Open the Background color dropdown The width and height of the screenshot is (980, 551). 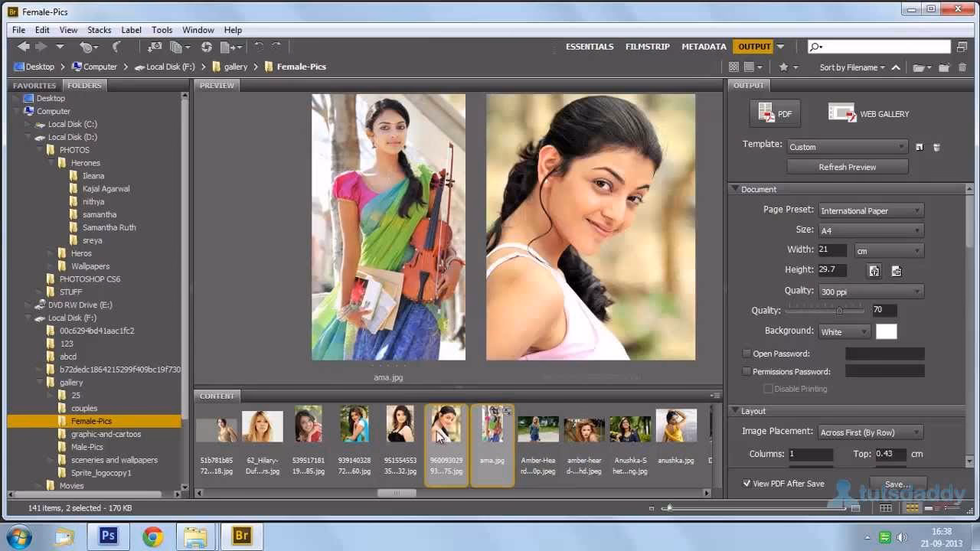(844, 331)
